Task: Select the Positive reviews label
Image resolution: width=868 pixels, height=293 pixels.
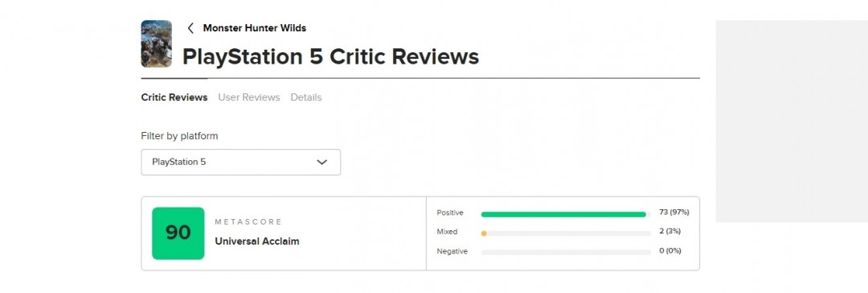Action: point(450,213)
